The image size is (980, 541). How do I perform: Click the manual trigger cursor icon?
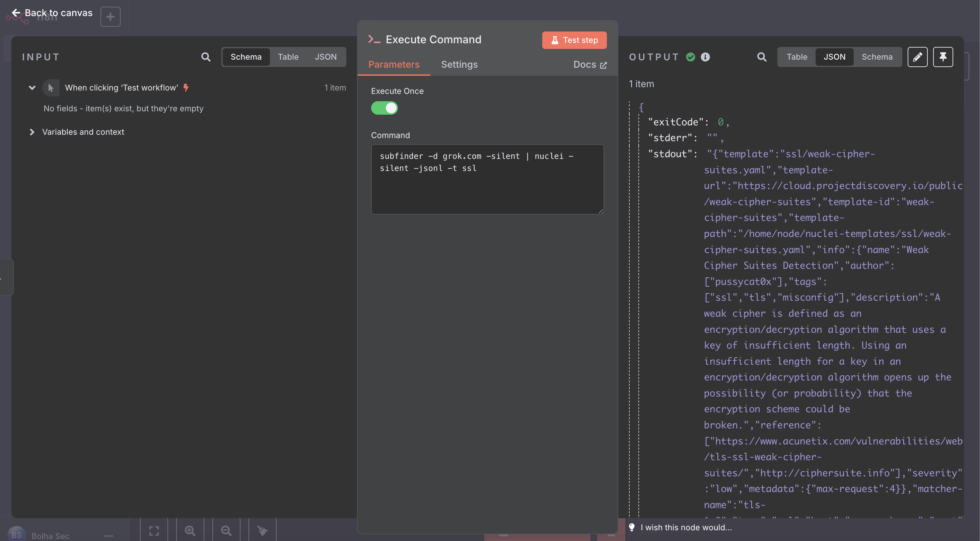51,88
